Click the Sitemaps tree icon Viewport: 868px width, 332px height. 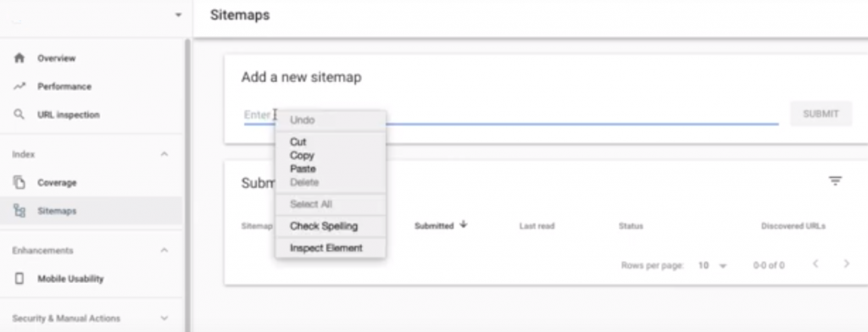coord(19,211)
